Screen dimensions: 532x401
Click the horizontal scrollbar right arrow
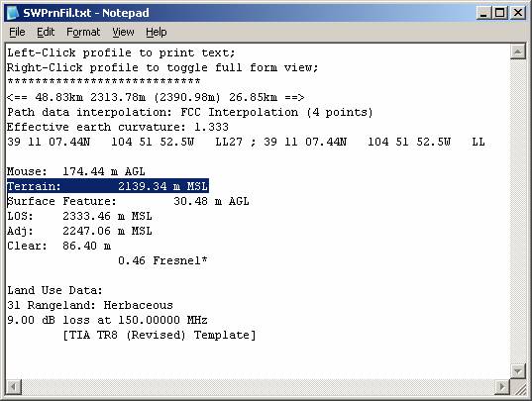tap(502, 387)
